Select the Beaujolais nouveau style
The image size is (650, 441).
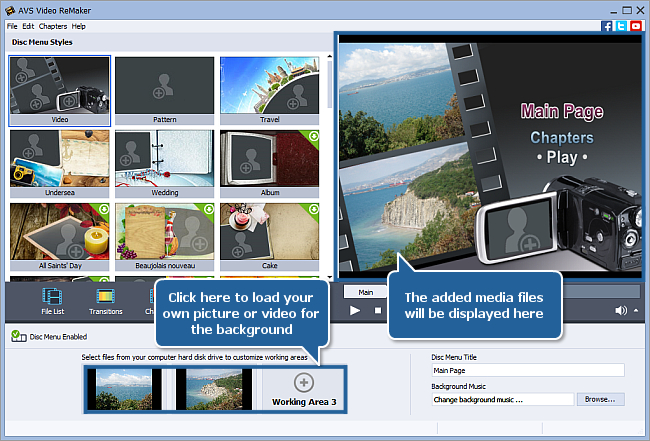pos(165,236)
